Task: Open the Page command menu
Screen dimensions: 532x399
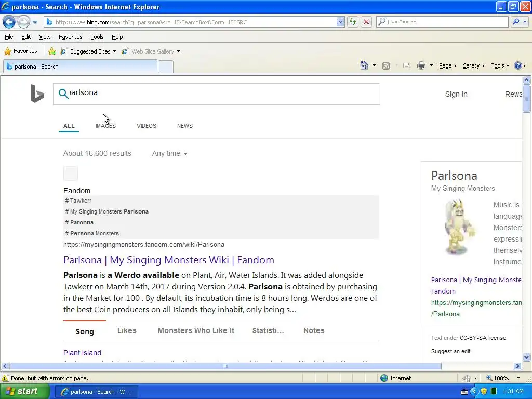Action: [447, 66]
